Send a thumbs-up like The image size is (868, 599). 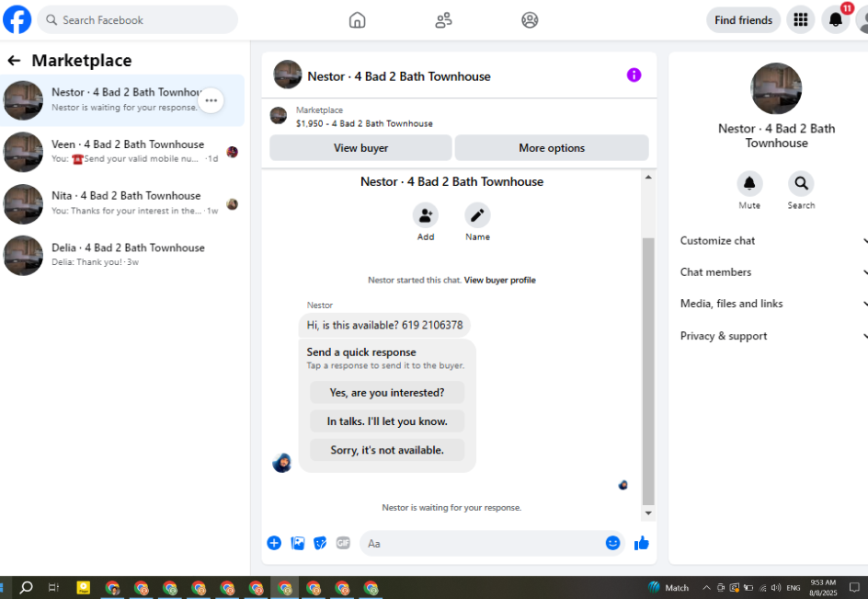click(x=641, y=543)
